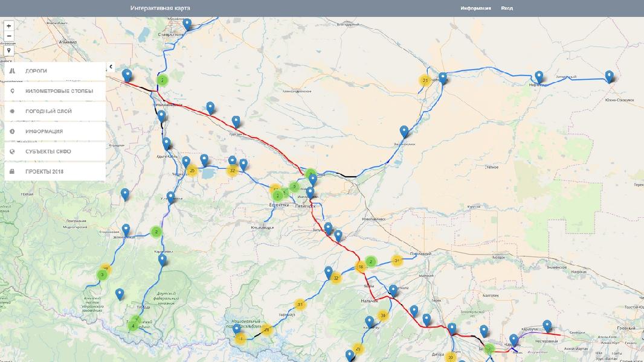Toggle the ПОГОДНЫЙ СЛОЙ weather layer
Screen dimensions: 644x362
pos(53,112)
